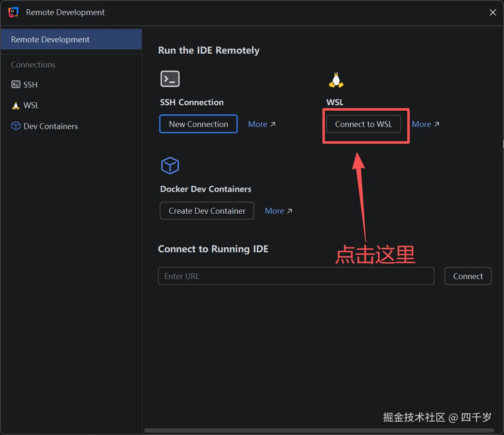
Task: Click inside the Enter URL input field
Action: [x=296, y=276]
